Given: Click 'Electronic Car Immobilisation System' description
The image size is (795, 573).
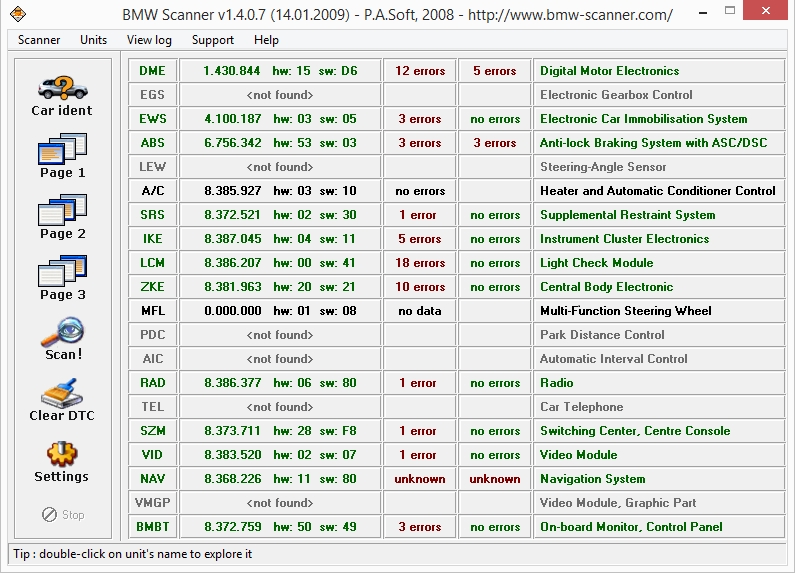Looking at the screenshot, I should (x=643, y=119).
